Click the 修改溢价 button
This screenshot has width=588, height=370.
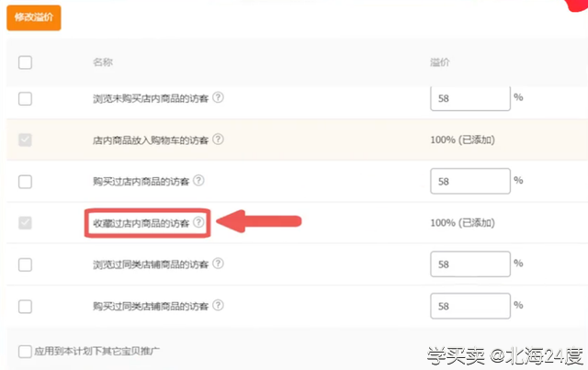(x=34, y=17)
